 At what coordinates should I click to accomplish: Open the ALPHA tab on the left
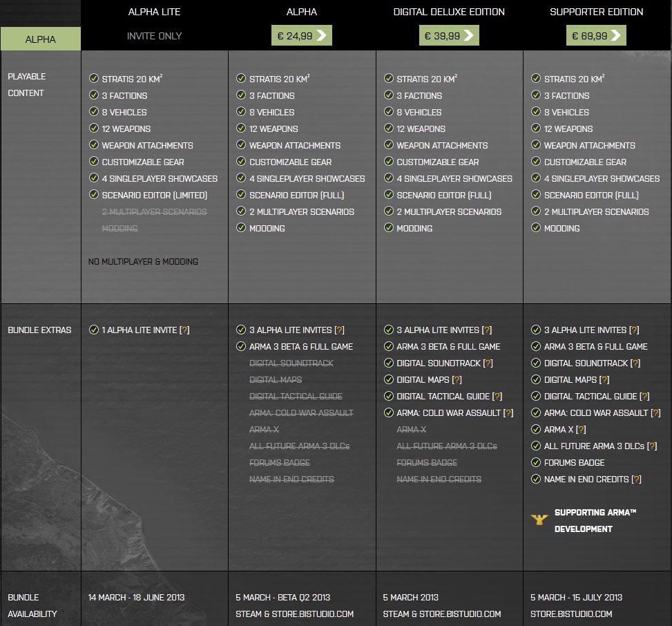41,39
